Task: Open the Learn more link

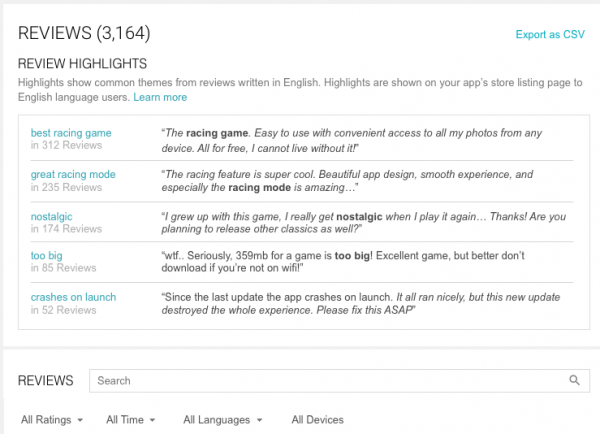Action: (160, 97)
